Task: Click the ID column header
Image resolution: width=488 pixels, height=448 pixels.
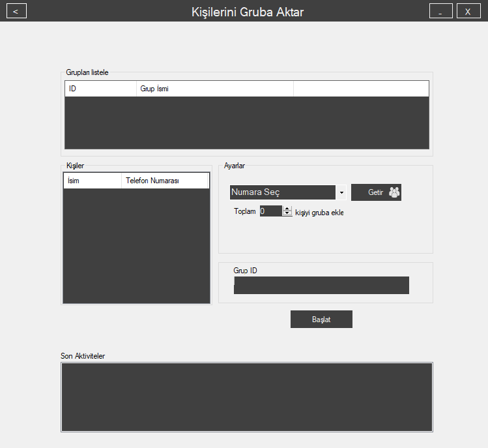Action: pyautogui.click(x=100, y=89)
